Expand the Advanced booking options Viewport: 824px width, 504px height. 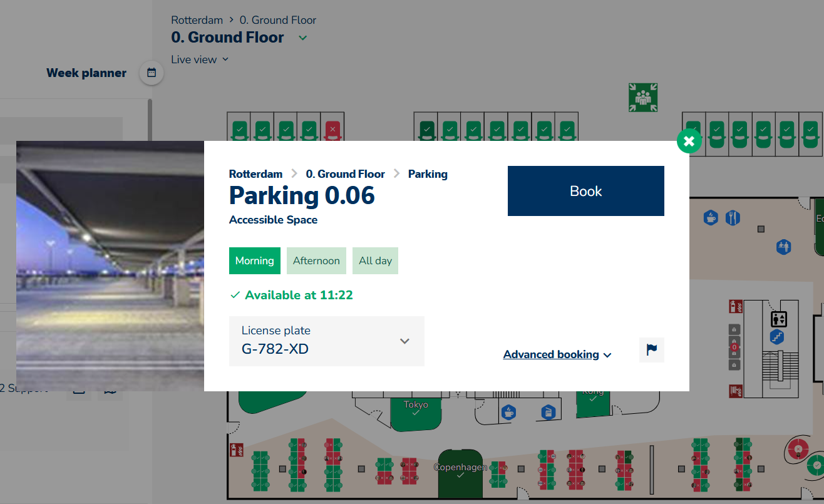(x=557, y=354)
